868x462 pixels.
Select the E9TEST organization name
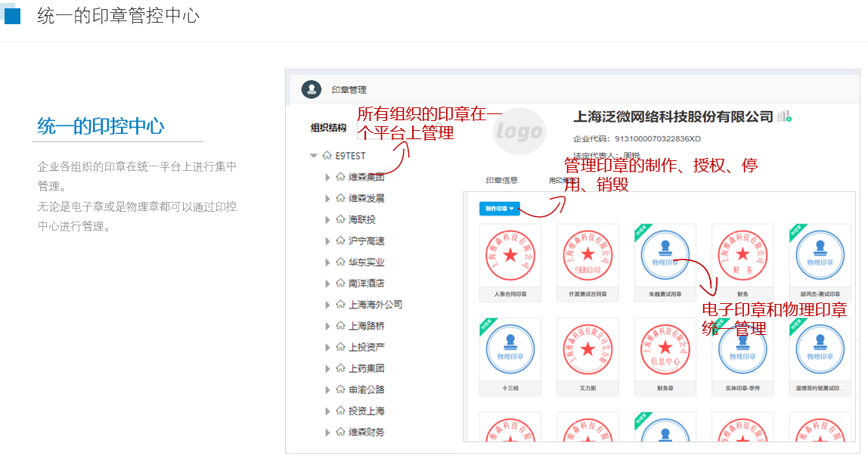[x=350, y=156]
